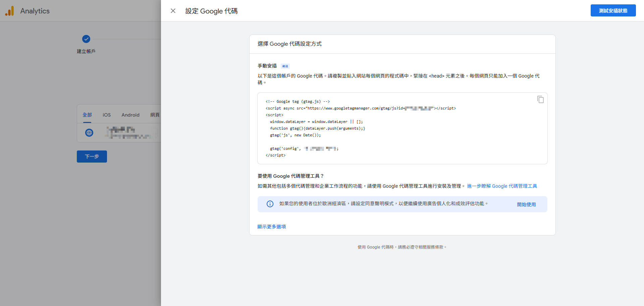The image size is (644, 306).
Task: Open more setup method options
Action: pyautogui.click(x=271, y=226)
